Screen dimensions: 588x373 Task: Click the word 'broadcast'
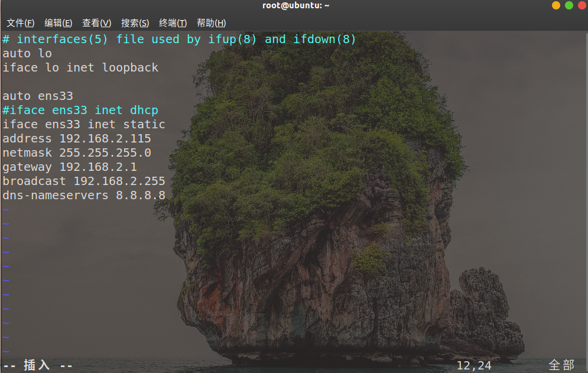pyautogui.click(x=34, y=181)
